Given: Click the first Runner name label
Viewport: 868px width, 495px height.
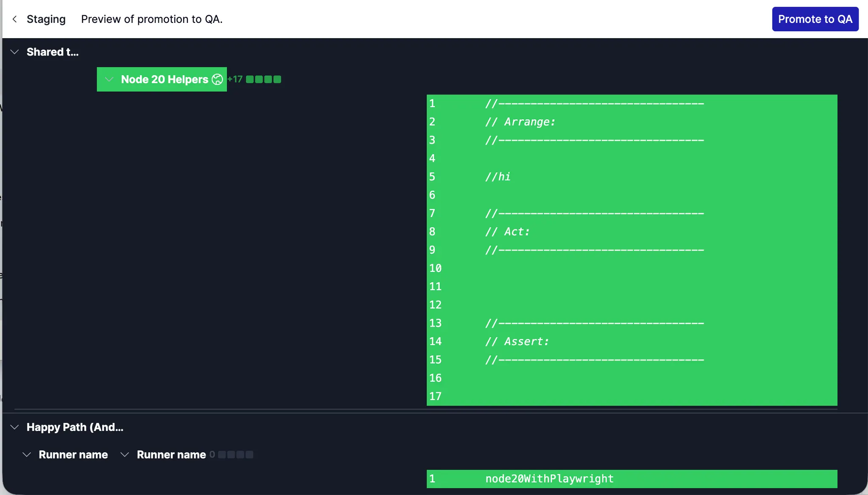Looking at the screenshot, I should [x=73, y=455].
